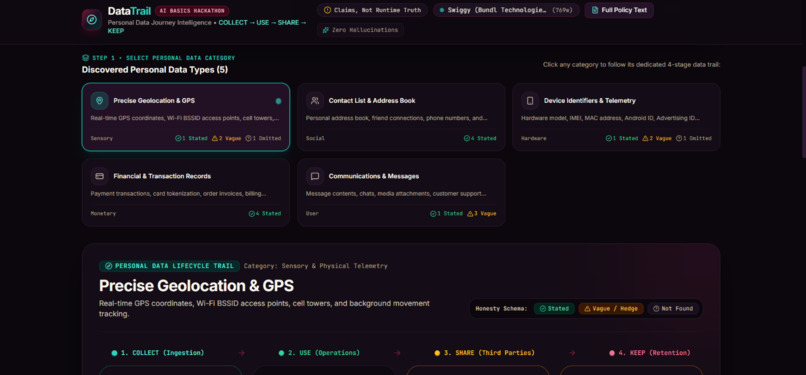
Task: Click the green active dot on Geolocation card
Action: (x=278, y=101)
